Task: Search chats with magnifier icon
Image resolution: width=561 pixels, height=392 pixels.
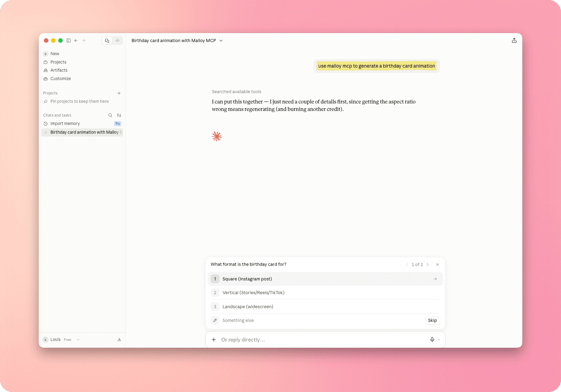Action: 110,115
